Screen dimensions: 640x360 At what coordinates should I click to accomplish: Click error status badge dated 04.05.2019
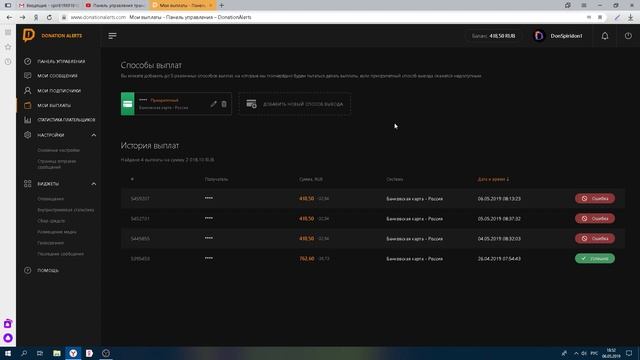tap(595, 238)
